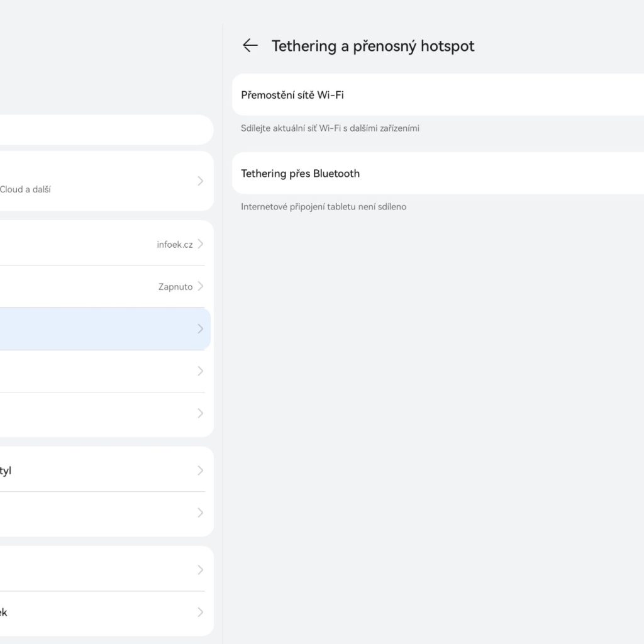644x644 pixels.
Task: Open the settings item ending in 'tyl'
Action: 94,470
